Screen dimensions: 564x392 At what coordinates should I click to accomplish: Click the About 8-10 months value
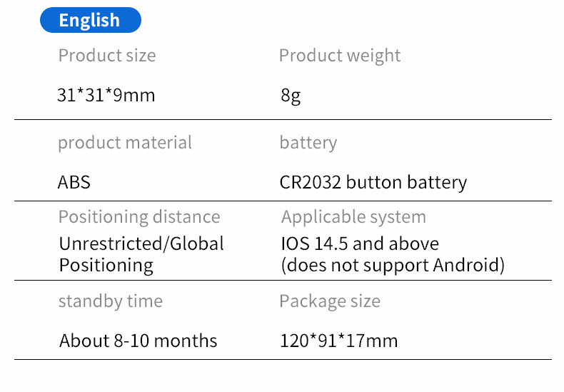139,341
